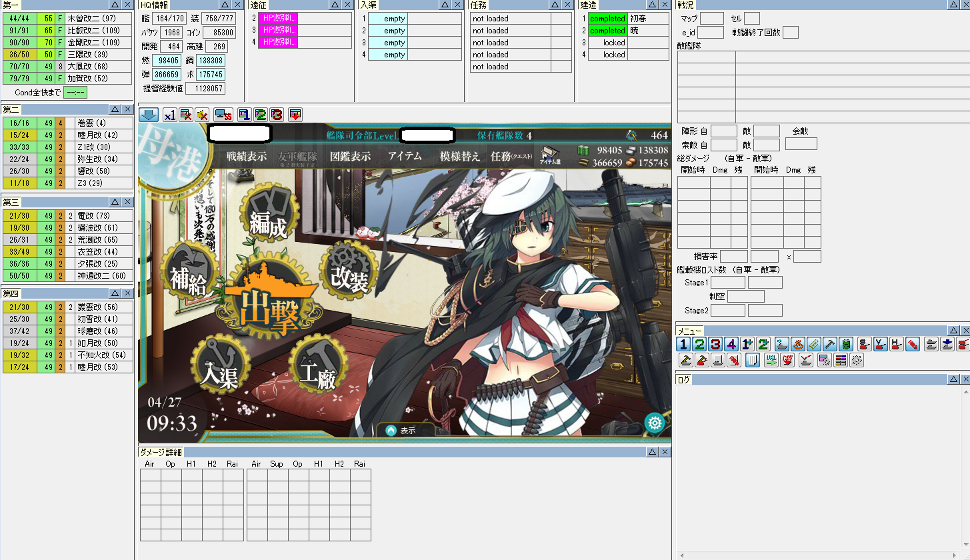Click the green drum can icon in メニュー
The width and height of the screenshot is (970, 560).
tap(846, 344)
